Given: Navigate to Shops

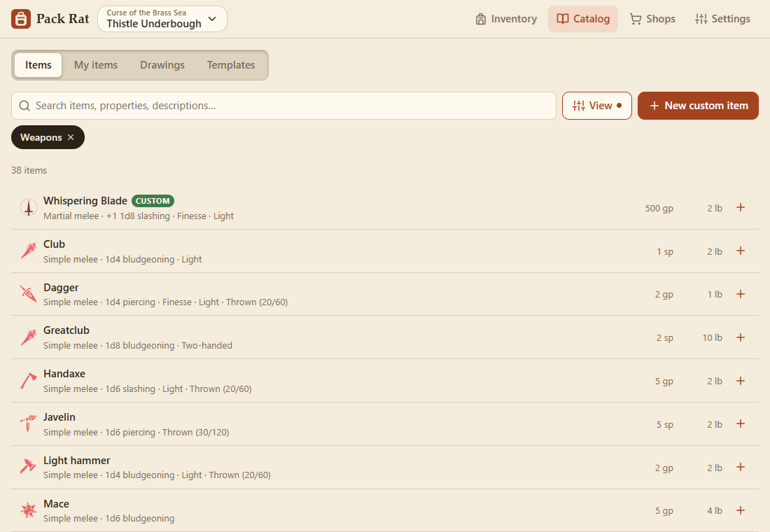Looking at the screenshot, I should (652, 19).
